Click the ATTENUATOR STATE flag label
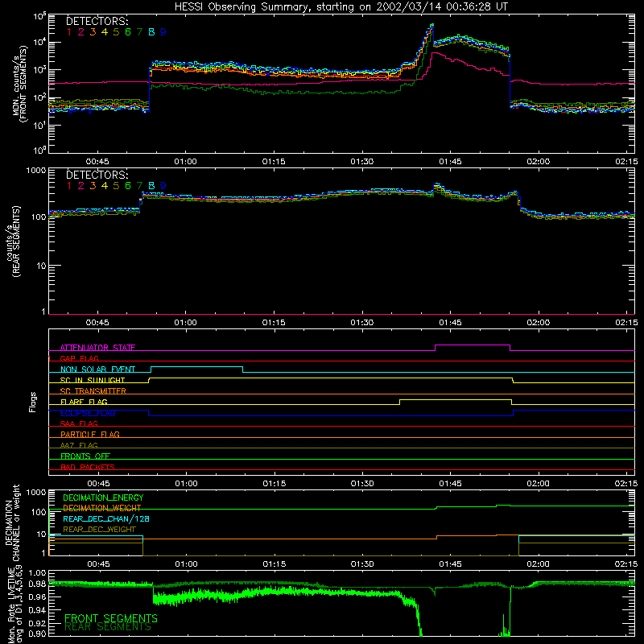 [x=97, y=348]
